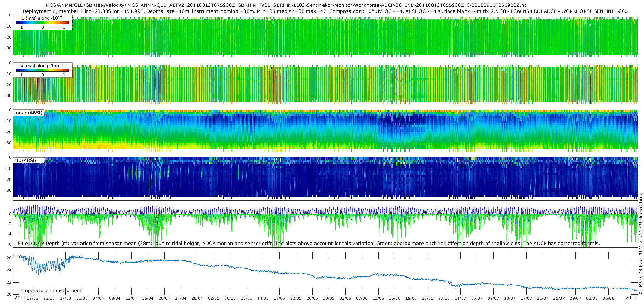The height and width of the screenshot is (304, 644).
Task: Click the 'V (m/s) along -100°T' legend title
Action: coord(42,66)
